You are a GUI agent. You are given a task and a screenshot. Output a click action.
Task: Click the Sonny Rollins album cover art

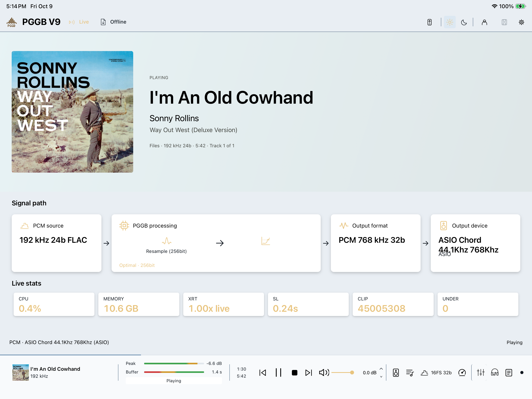pyautogui.click(x=72, y=112)
